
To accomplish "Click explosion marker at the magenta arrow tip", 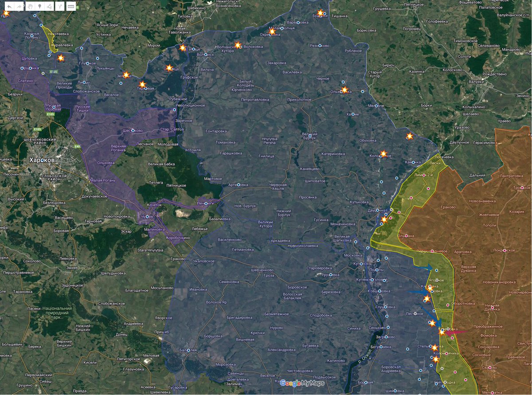I will point(442,331).
